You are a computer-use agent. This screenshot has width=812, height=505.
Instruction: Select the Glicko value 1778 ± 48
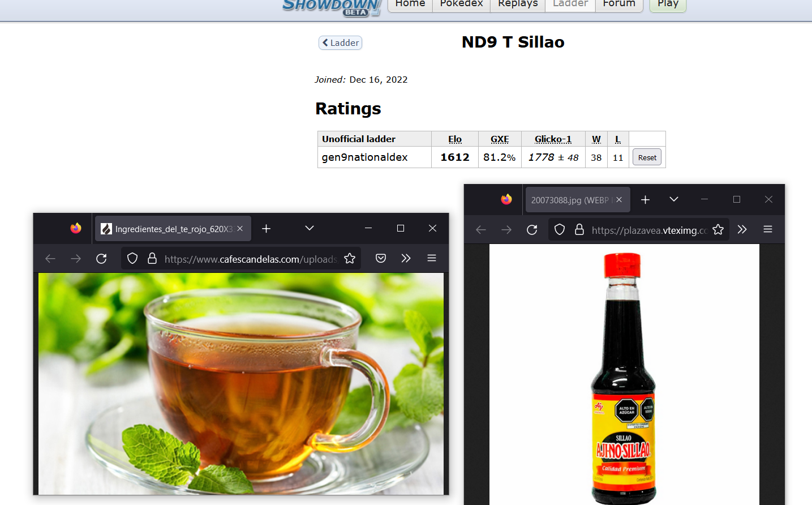[553, 157]
